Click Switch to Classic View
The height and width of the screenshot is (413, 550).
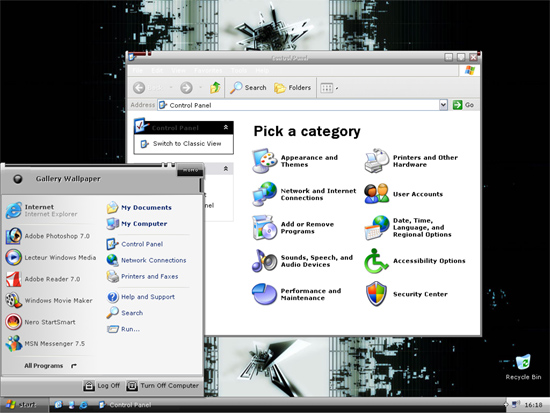pos(187,144)
